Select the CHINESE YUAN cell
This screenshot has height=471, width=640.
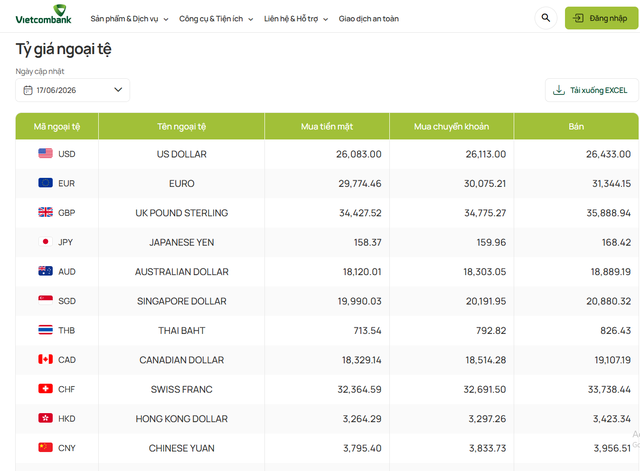point(182,448)
